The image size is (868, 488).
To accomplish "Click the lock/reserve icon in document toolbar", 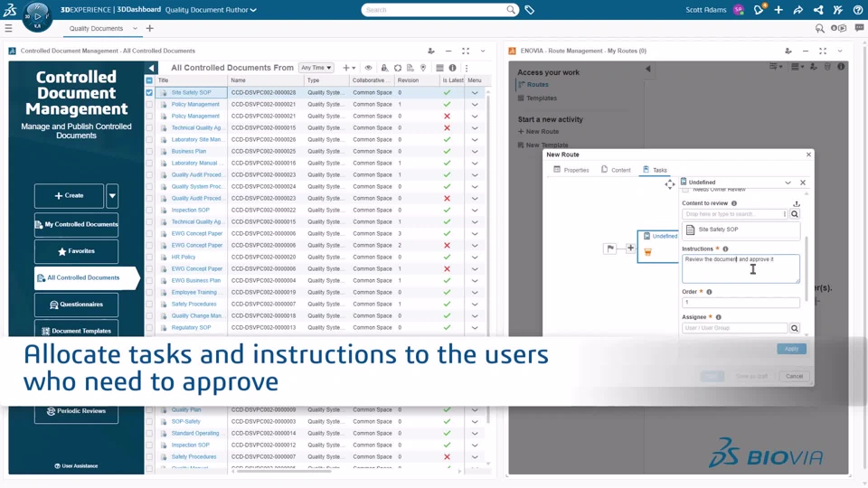I will (384, 68).
